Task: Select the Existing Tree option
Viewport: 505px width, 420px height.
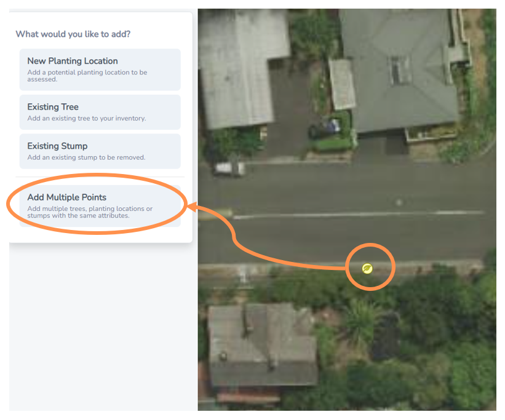Action: click(x=100, y=112)
